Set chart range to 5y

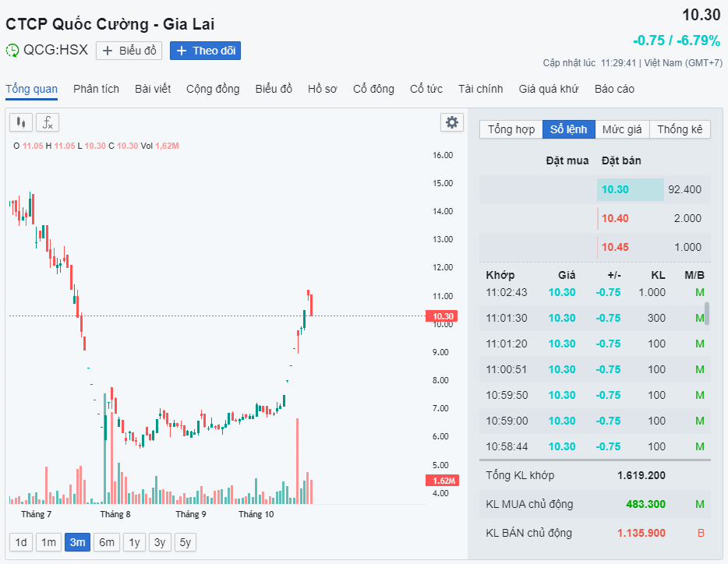click(186, 542)
